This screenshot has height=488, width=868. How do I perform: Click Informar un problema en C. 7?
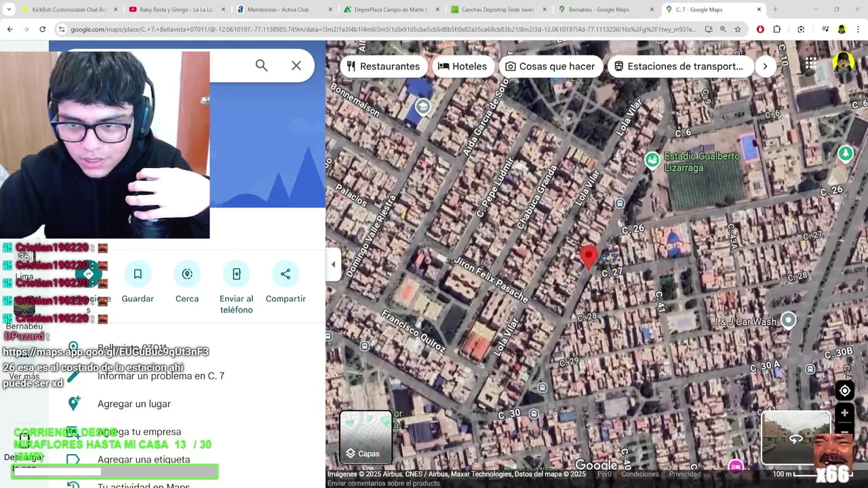click(161, 376)
